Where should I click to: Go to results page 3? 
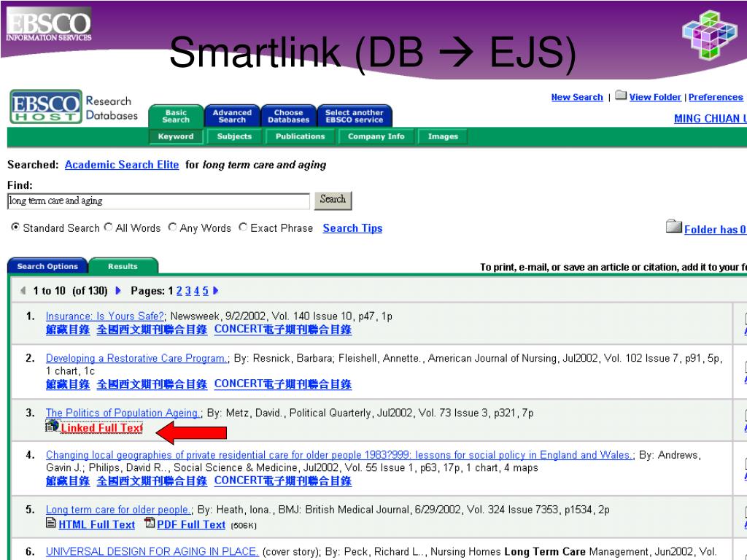click(x=188, y=290)
